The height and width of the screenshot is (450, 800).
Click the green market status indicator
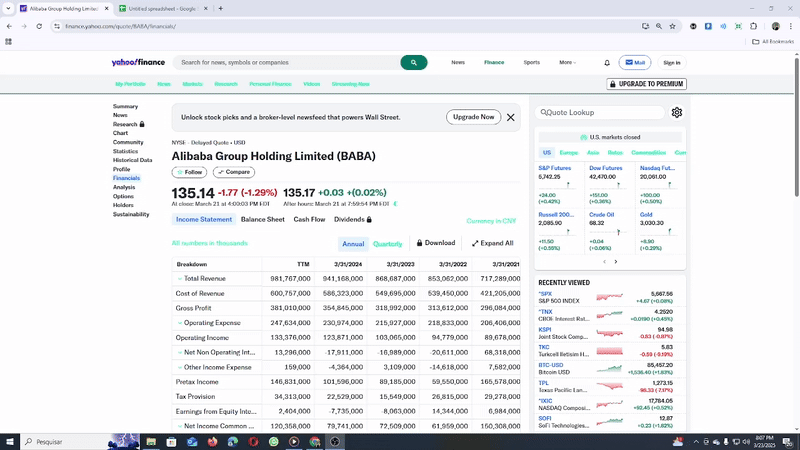click(584, 137)
